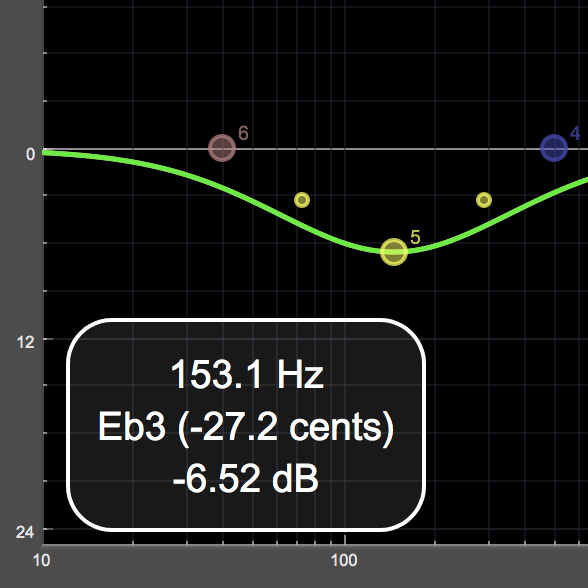Click the 10 Hz frequency axis label
This screenshot has width=588, height=588.
pyautogui.click(x=41, y=561)
